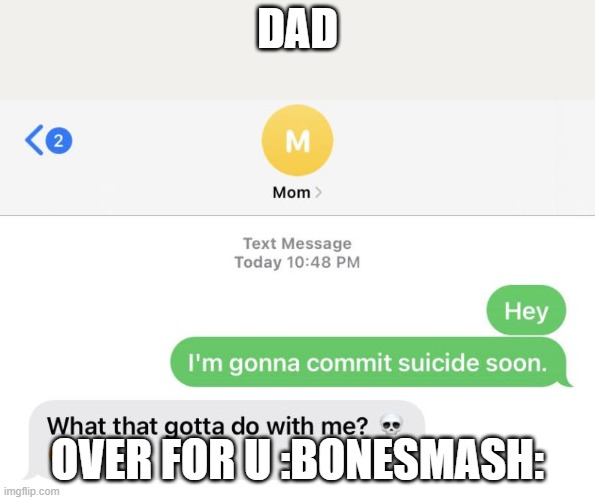This screenshot has width=595, height=500.
Task: Click the tail of the green bubble
Action: pos(567,382)
